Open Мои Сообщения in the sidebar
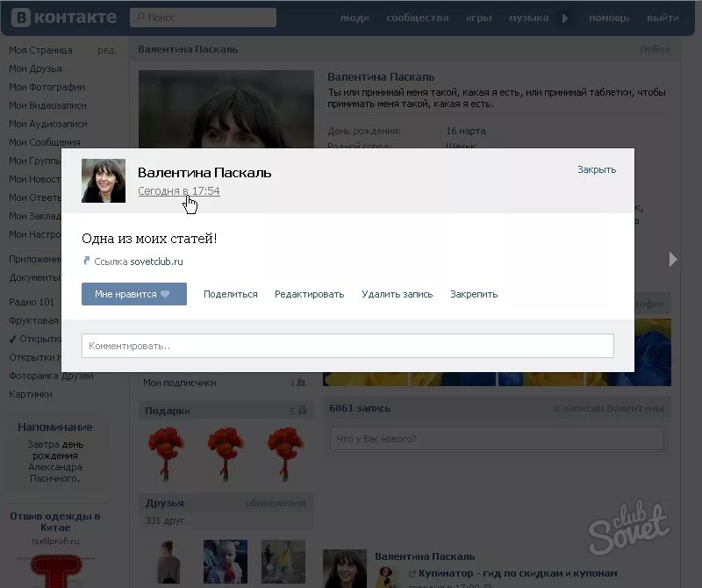Viewport: 702px width, 588px height. pyautogui.click(x=45, y=142)
